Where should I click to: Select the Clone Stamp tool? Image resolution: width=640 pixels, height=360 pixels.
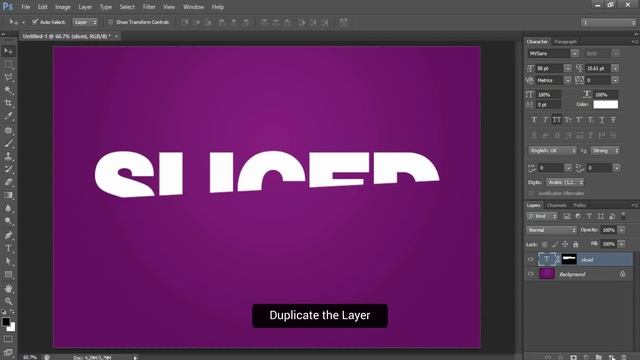(8, 156)
